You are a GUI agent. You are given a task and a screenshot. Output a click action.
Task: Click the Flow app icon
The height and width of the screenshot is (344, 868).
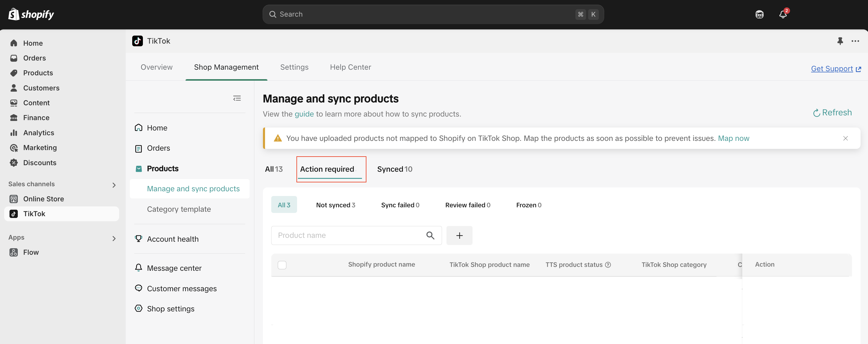click(14, 252)
